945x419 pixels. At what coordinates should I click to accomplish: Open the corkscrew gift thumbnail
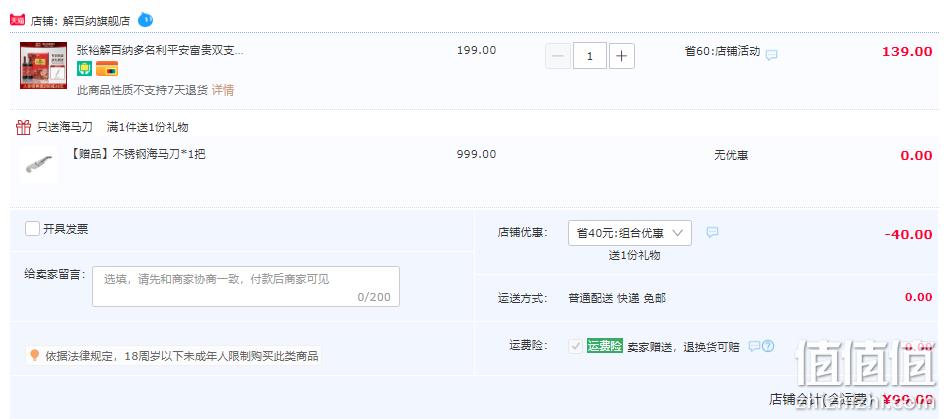click(x=37, y=163)
